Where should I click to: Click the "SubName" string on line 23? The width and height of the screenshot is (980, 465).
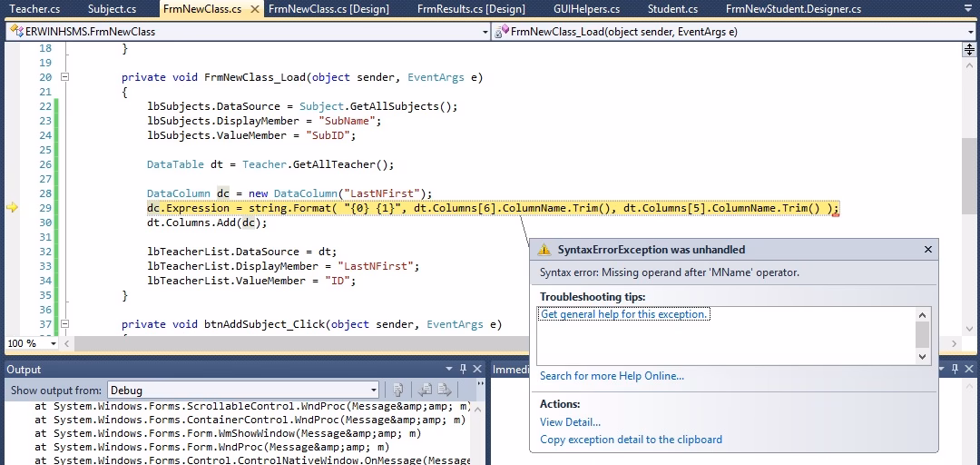[x=347, y=121]
